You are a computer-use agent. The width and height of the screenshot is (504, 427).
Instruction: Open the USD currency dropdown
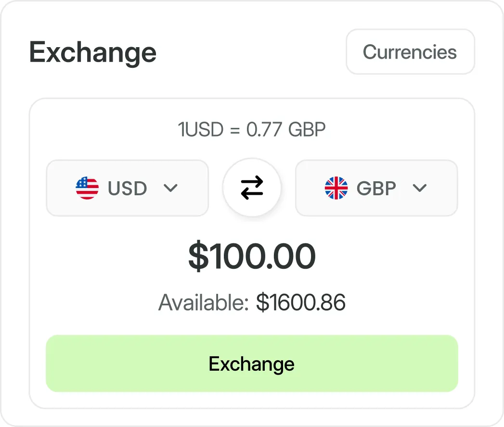171,189
